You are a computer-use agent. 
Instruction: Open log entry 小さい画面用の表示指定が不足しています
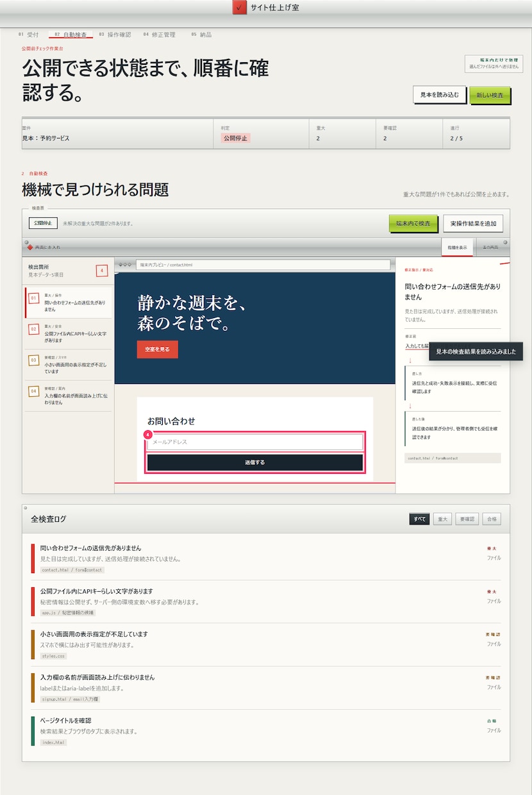coord(266,644)
